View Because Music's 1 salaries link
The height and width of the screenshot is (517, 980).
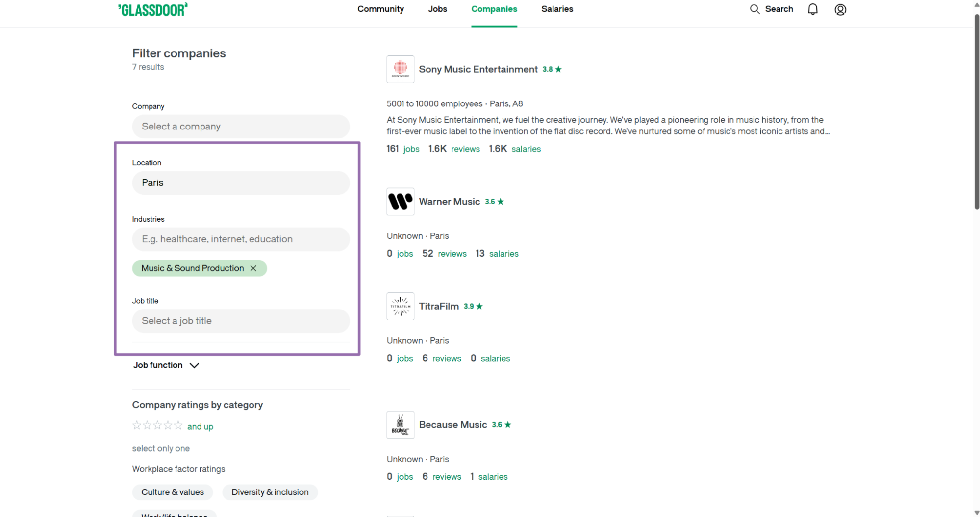point(489,477)
